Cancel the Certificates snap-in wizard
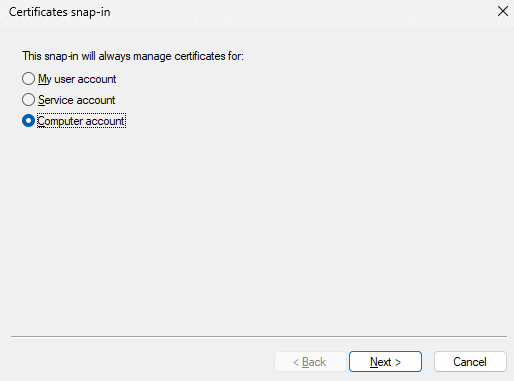This screenshot has height=381, width=514. click(x=470, y=362)
